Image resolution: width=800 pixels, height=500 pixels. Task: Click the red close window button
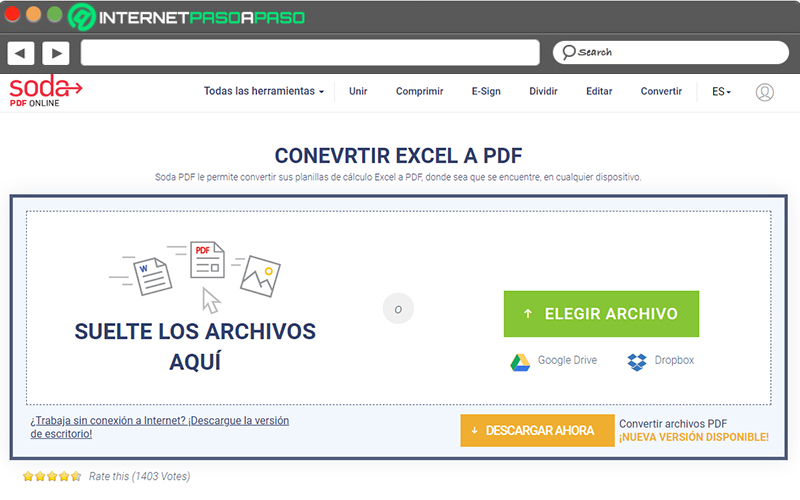(12, 14)
